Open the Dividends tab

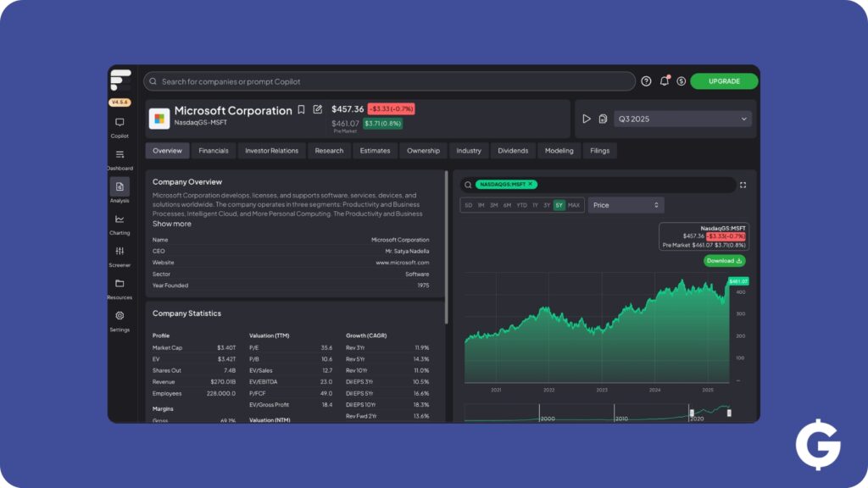coord(513,151)
